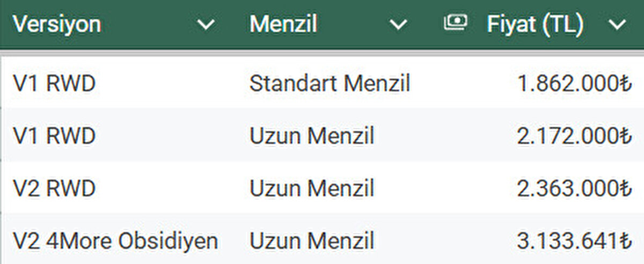This screenshot has width=644, height=264.
Task: Click the 2.363.000₺ price cell
Action: tap(572, 189)
